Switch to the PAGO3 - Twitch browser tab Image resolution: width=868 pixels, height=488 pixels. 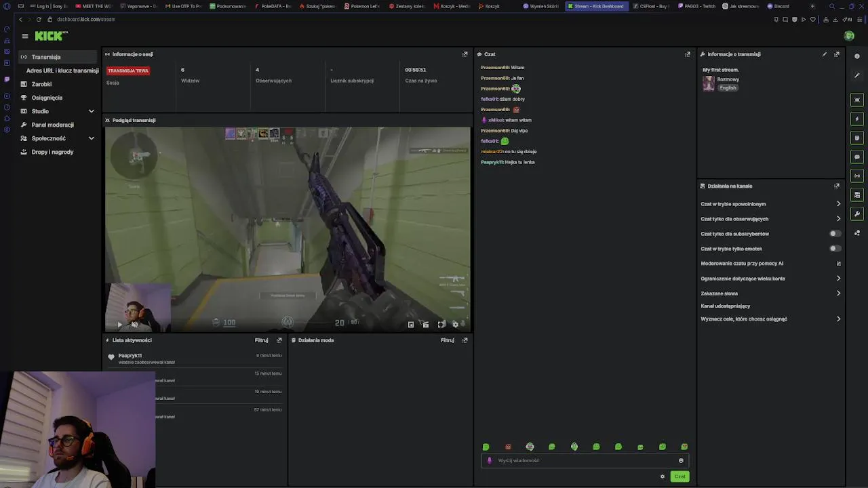(x=697, y=6)
